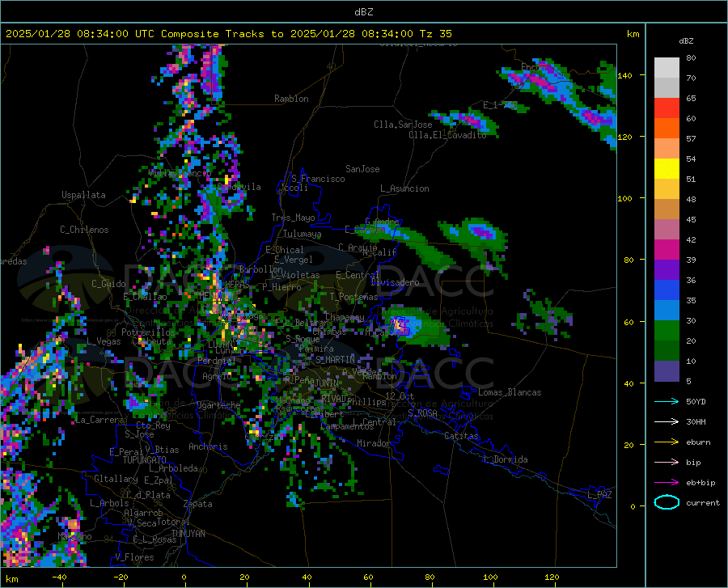
Task: Click the Lomas_Blancas place label
Action: tap(510, 392)
